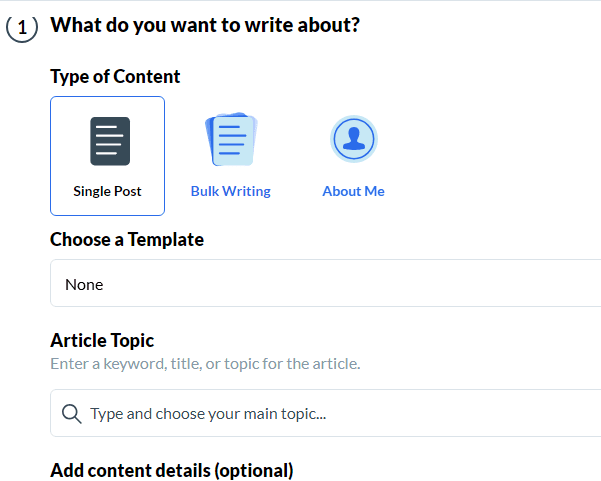Click the magnifier icon in Article Topic field

tap(71, 413)
